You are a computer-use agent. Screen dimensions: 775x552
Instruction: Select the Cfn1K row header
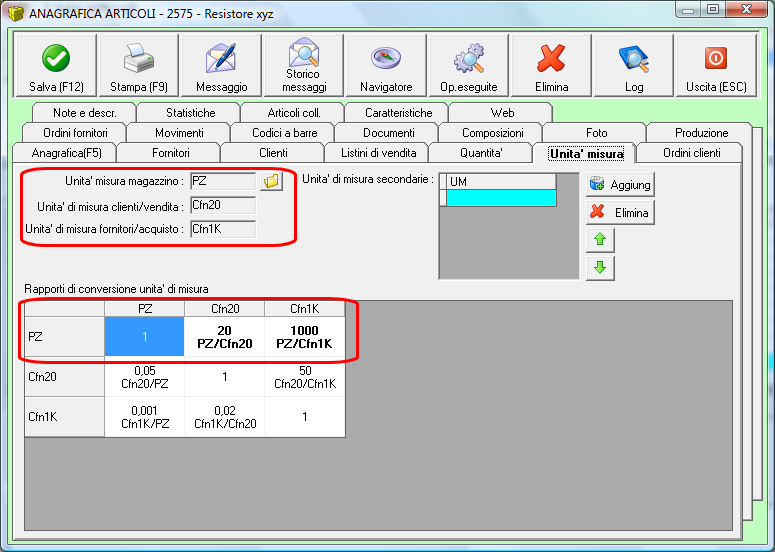coord(64,417)
